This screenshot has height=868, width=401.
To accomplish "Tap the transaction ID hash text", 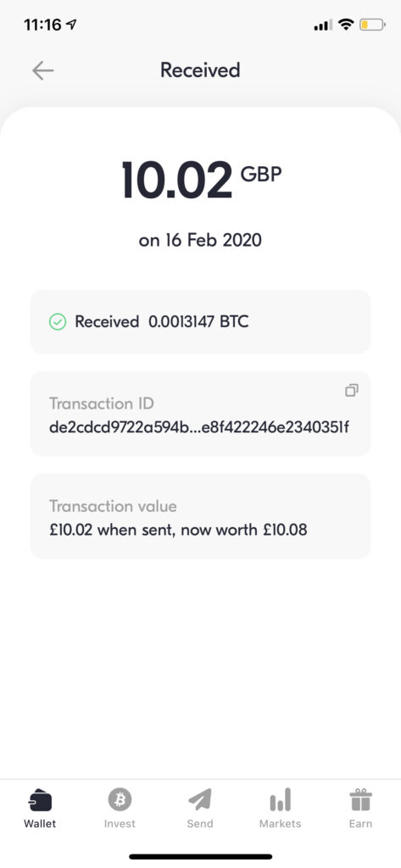I will click(199, 427).
